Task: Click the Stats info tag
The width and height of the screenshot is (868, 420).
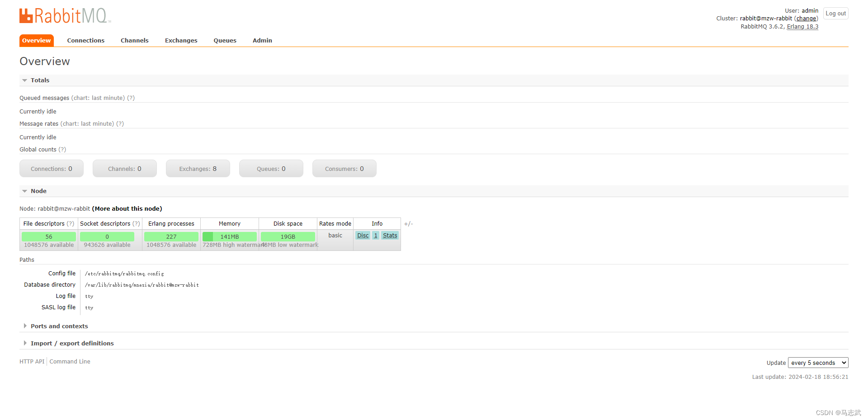Action: 390,236
